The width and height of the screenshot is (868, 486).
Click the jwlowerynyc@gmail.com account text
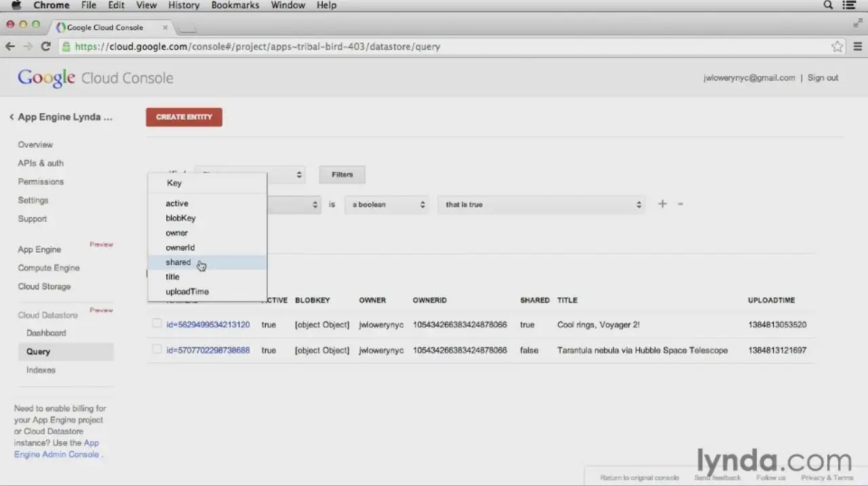coord(749,78)
